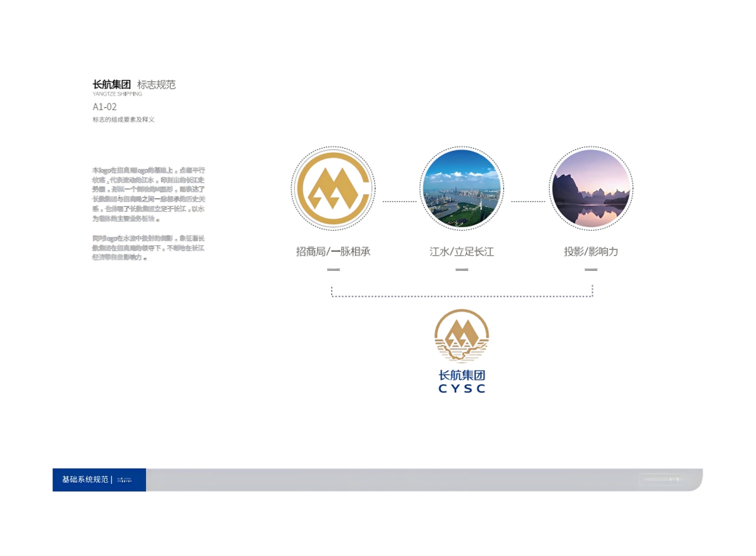Click the blue 基础系统规范 footer label
756x556 pixels.
pyautogui.click(x=99, y=480)
